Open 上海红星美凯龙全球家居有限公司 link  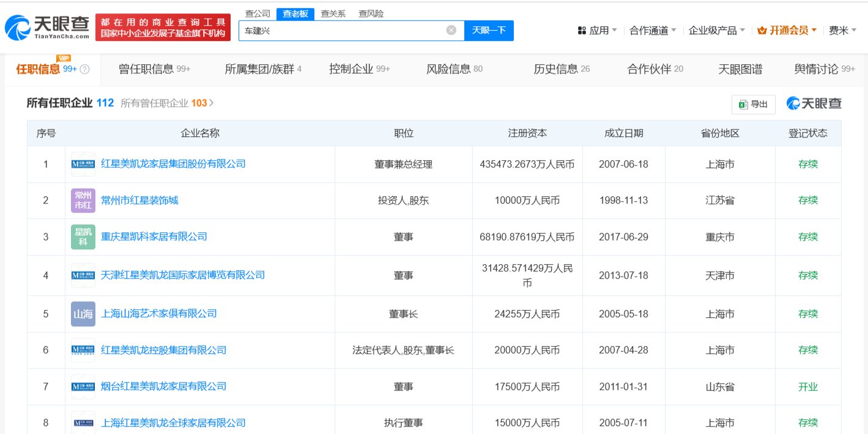pyautogui.click(x=173, y=422)
